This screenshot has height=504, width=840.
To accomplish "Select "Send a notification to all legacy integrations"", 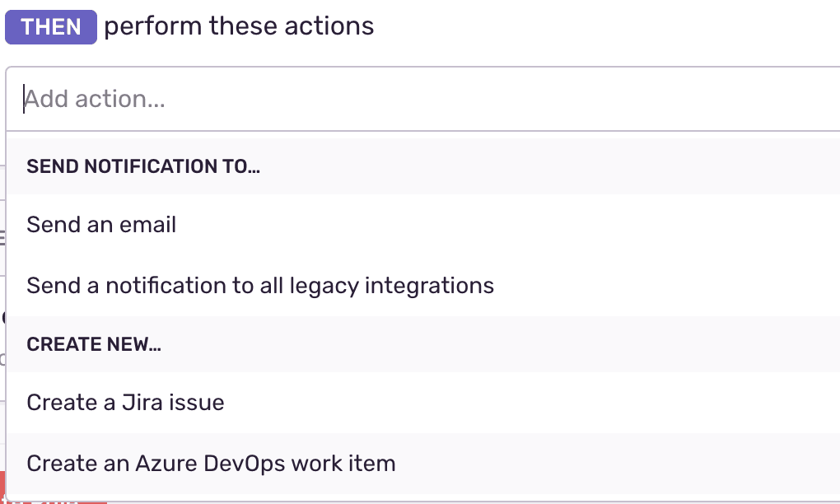I will [x=259, y=285].
